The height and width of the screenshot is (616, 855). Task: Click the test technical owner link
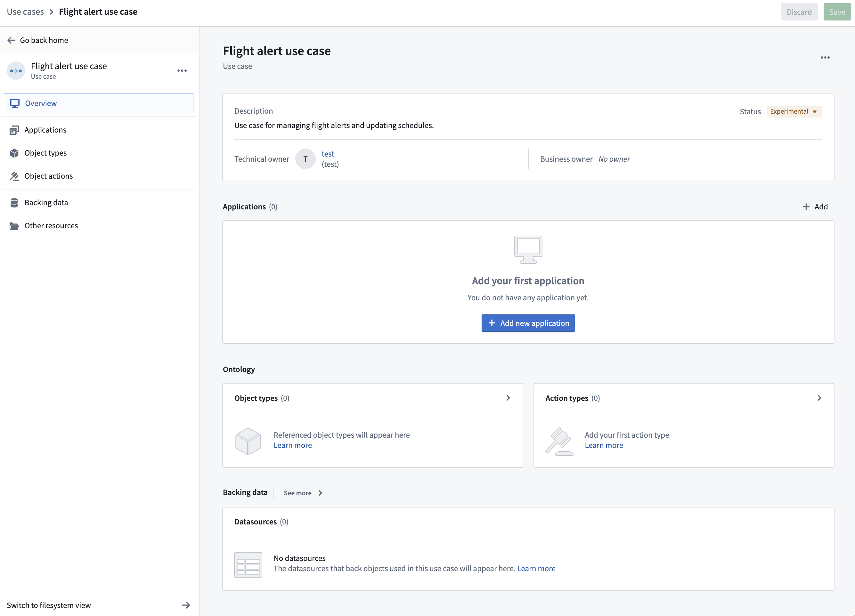coord(328,154)
